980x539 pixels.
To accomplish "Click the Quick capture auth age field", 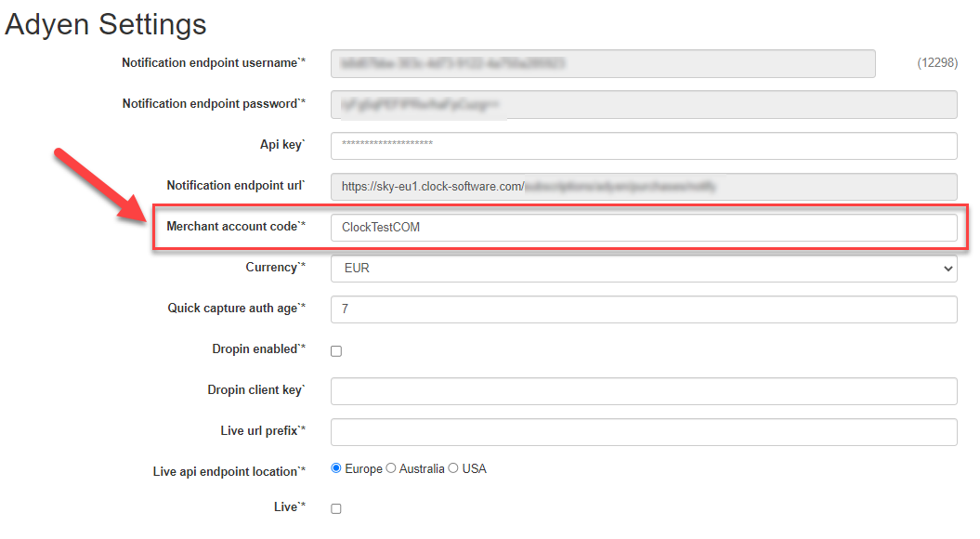I will [x=641, y=309].
